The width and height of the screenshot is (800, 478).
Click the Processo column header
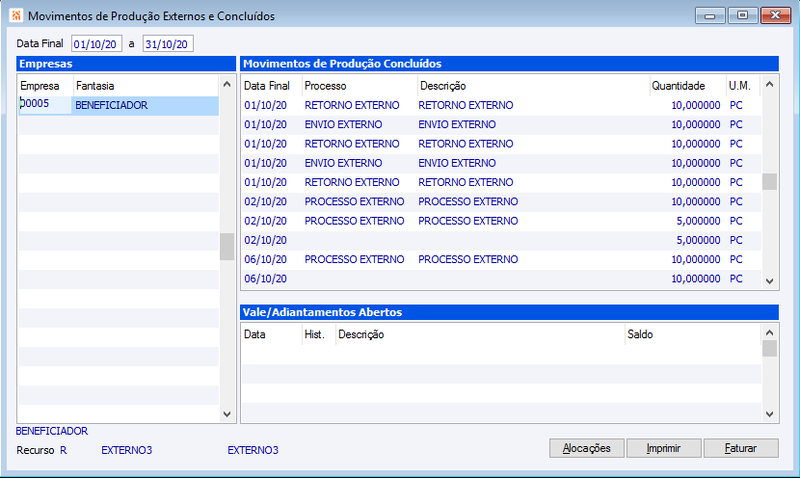pyautogui.click(x=360, y=86)
